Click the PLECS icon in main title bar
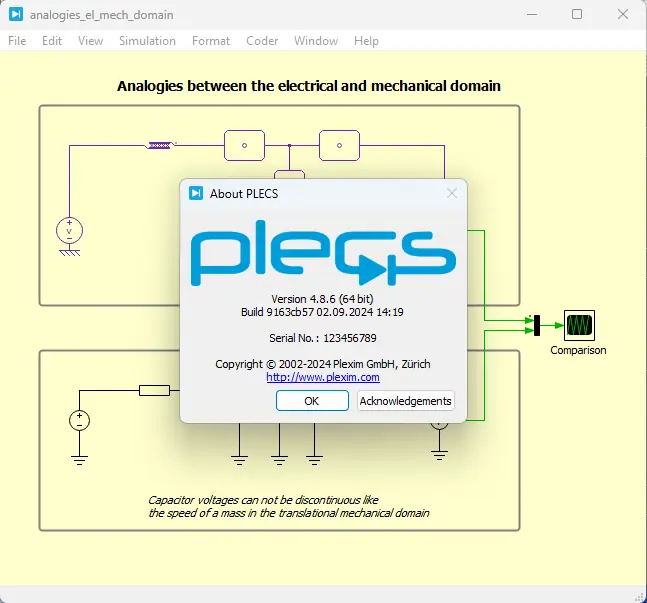This screenshot has height=603, width=647. tap(16, 14)
